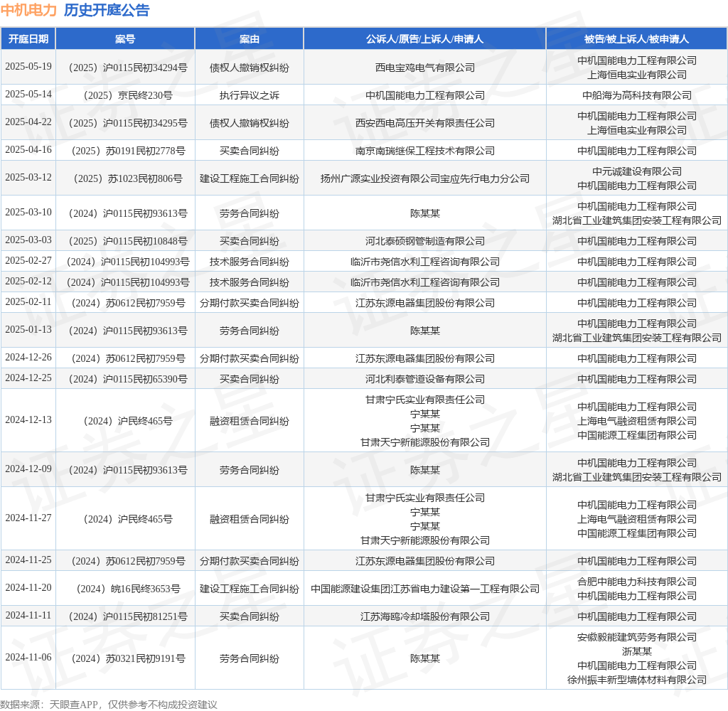The image size is (728, 711).
Task: Select plaintiff 江苏海鸥冷却塔股份有限公司
Action: (x=425, y=616)
